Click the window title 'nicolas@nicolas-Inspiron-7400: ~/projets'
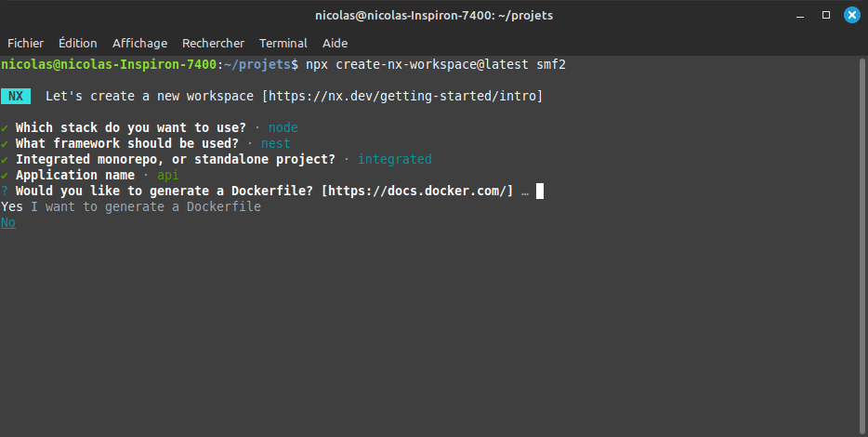Viewport: 868px width, 437px height. pos(433,15)
